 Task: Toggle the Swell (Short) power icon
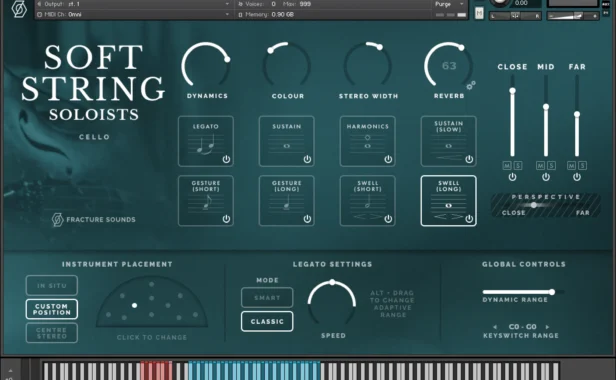388,219
